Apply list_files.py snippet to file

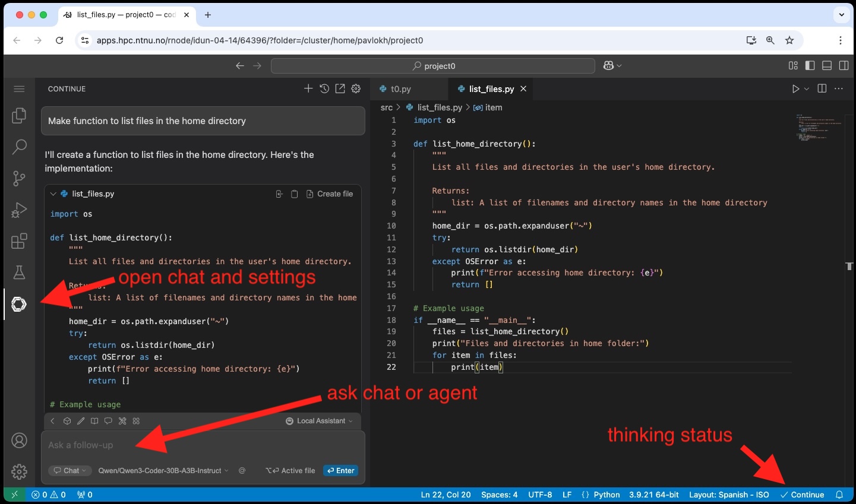pyautogui.click(x=279, y=194)
